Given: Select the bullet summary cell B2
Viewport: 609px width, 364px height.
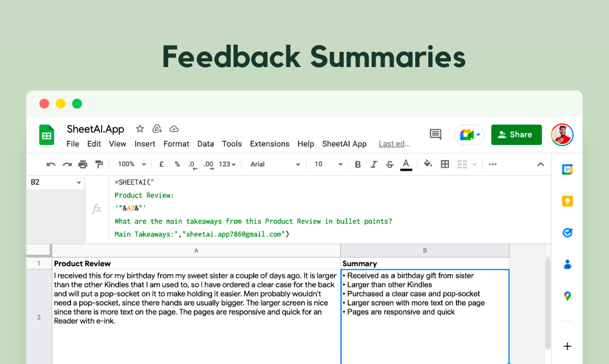Looking at the screenshot, I should click(425, 317).
